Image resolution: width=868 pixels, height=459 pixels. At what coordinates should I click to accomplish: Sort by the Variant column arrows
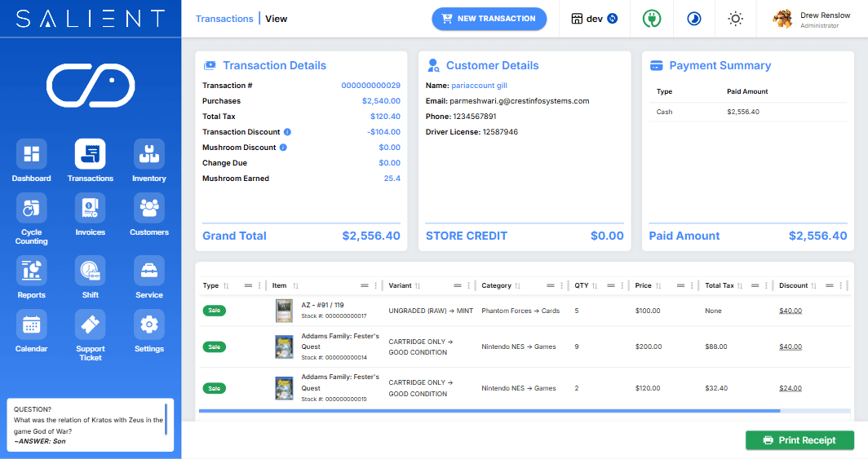(418, 286)
